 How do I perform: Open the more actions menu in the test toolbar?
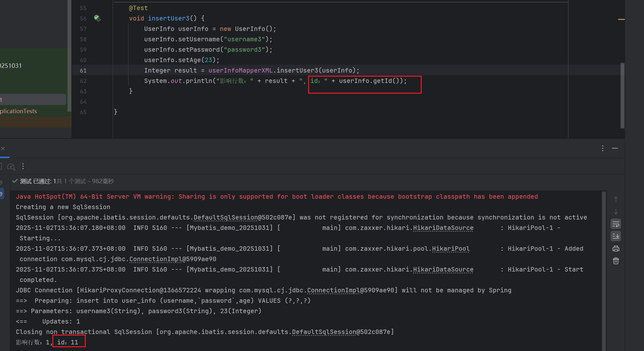tap(23, 166)
